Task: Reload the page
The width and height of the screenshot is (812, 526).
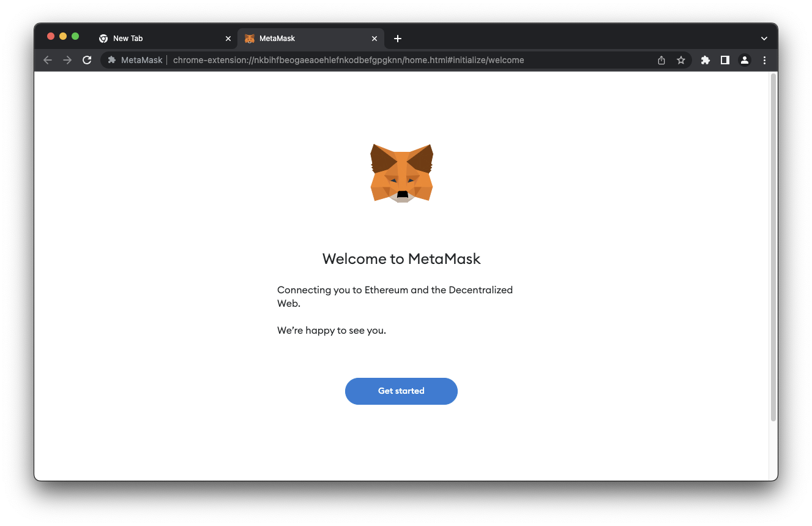Action: 87,60
